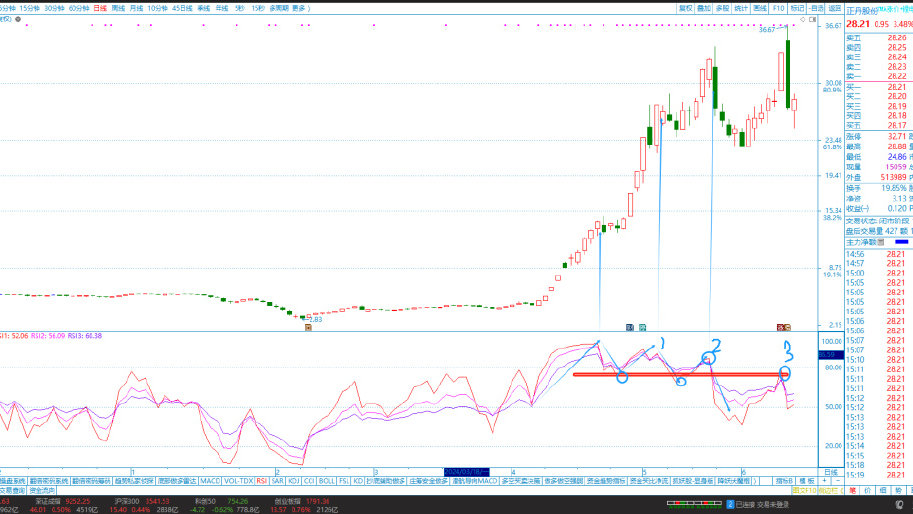913x514 pixels.
Task: Click the orange marker below 3.83 low
Action: [x=308, y=327]
